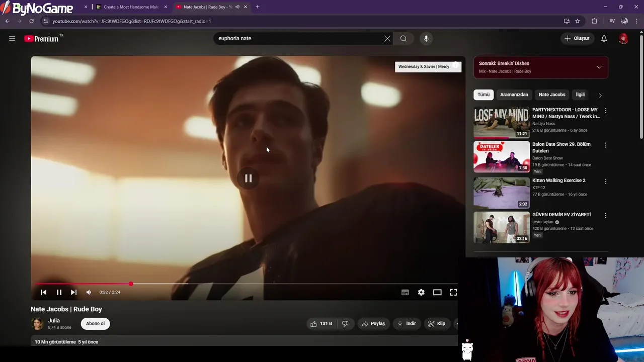This screenshot has height=362, width=644.
Task: Open Kitten Walking Exercise 2 thumbnail
Action: click(x=502, y=193)
